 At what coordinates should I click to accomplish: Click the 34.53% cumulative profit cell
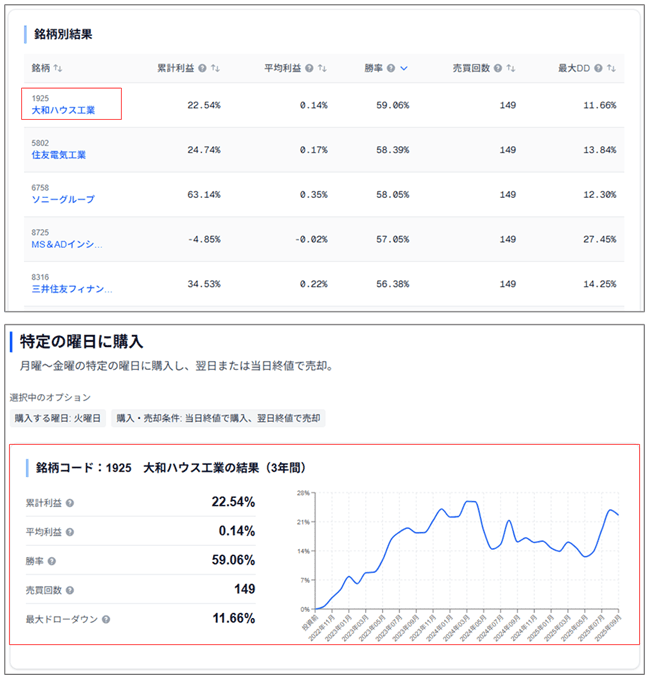point(204,284)
